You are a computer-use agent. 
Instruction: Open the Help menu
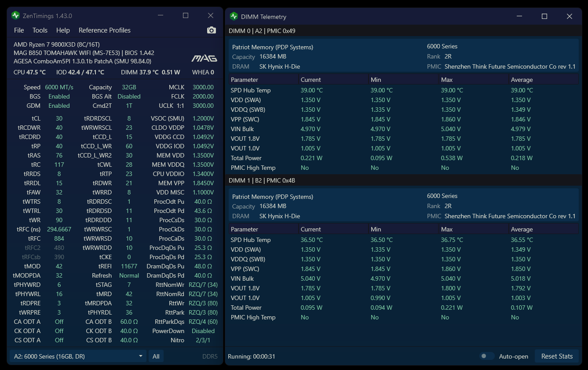[x=63, y=30]
